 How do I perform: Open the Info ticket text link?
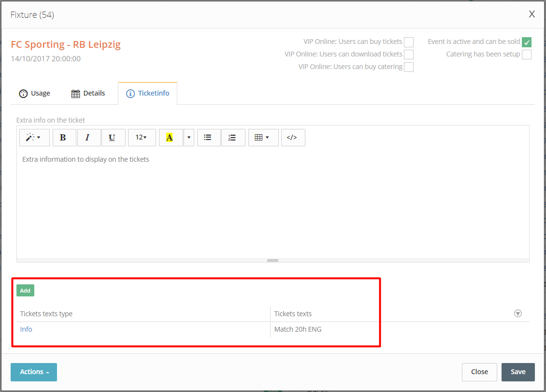(x=26, y=329)
